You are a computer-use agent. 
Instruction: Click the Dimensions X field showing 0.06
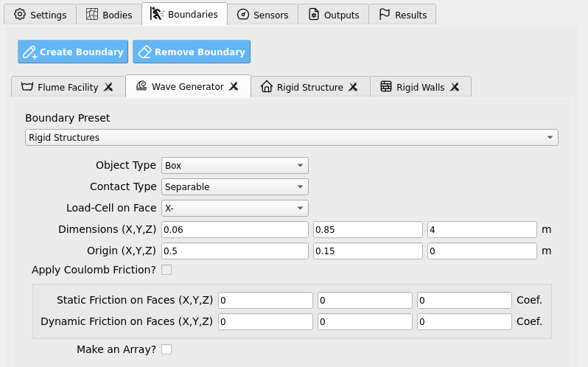tap(235, 229)
